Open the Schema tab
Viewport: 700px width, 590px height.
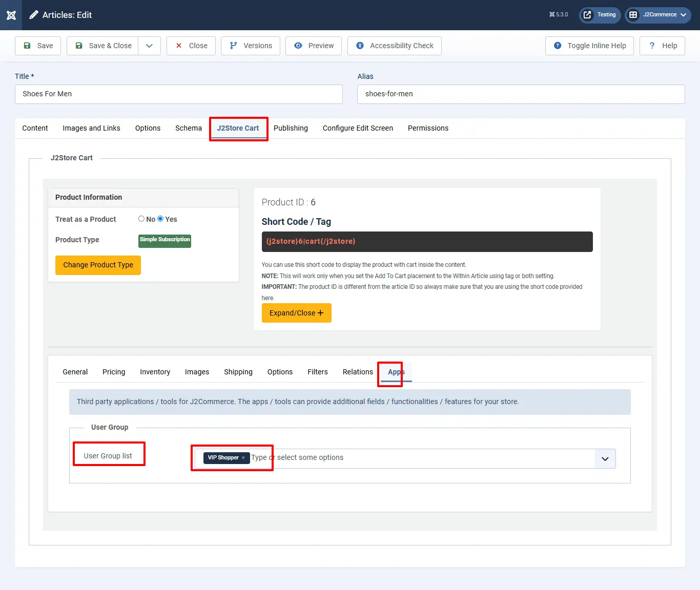[x=189, y=128]
